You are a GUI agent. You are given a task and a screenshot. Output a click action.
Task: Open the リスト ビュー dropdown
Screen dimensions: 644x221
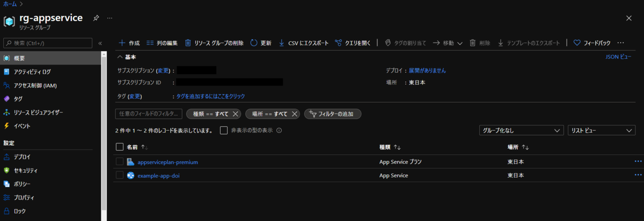click(x=602, y=130)
